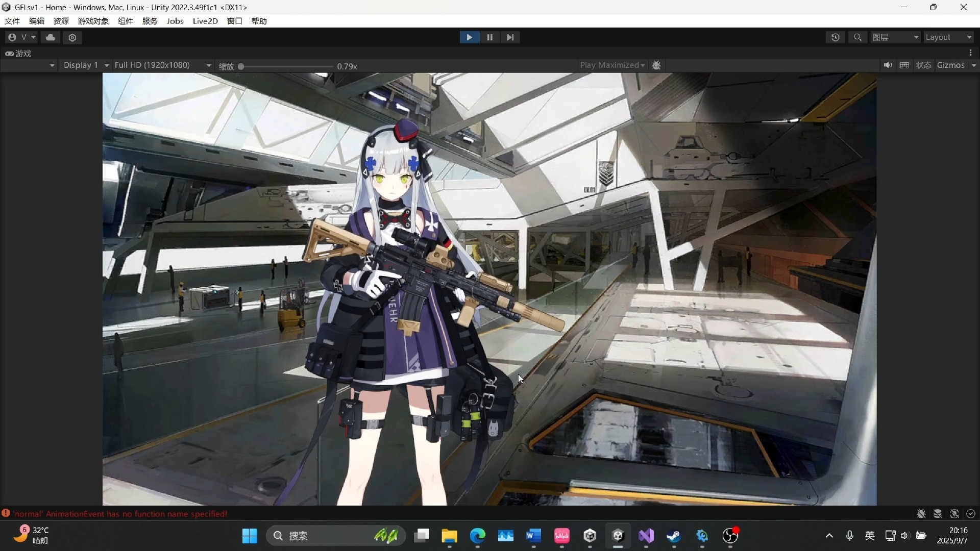
Task: Toggle debug mode bug icon in status bar
Action: tap(921, 514)
